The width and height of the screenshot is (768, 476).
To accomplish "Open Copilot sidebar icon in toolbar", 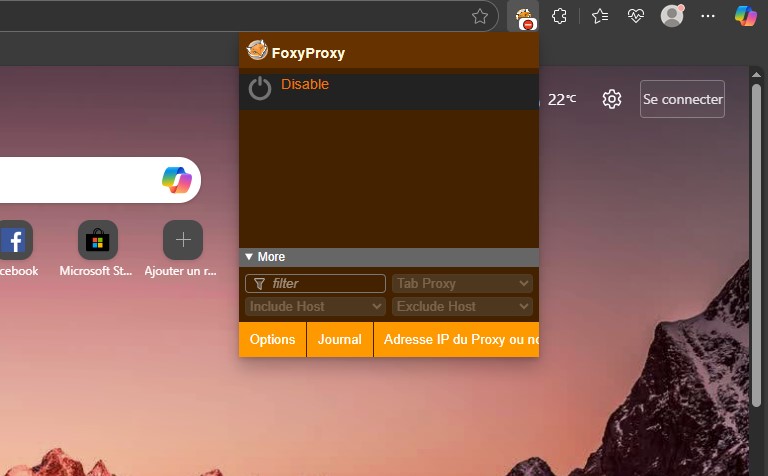I will click(x=745, y=16).
